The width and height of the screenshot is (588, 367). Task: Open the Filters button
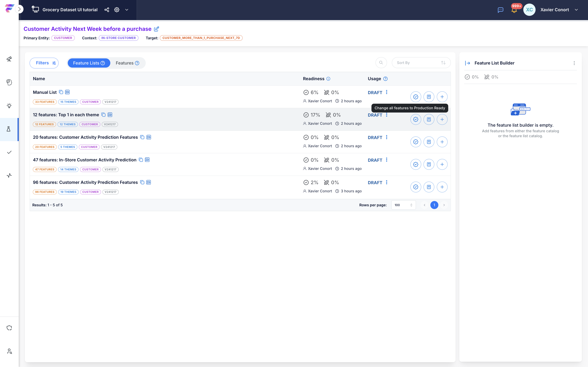[x=44, y=63]
